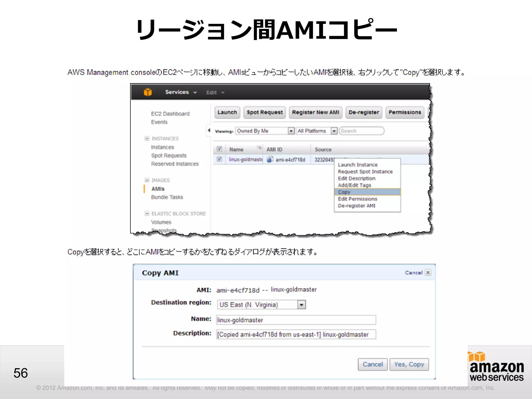Screen dimensions: 532x399
Task: Click the Cancel link in Copy AMI header
Action: pos(414,272)
